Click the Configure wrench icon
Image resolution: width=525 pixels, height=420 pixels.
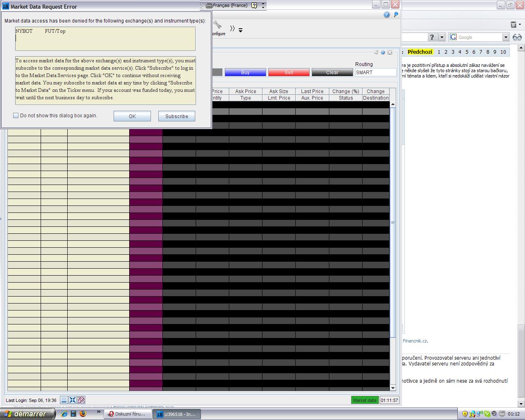coord(217,26)
